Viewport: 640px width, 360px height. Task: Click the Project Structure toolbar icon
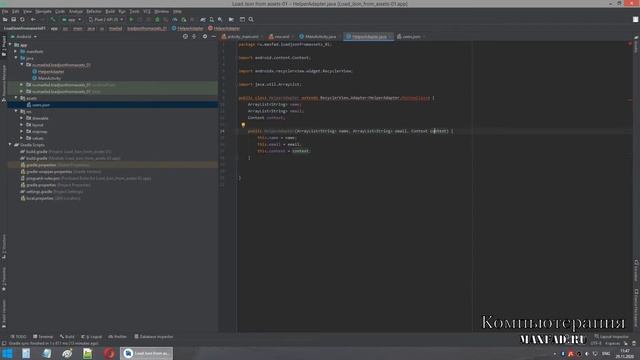click(x=231, y=20)
